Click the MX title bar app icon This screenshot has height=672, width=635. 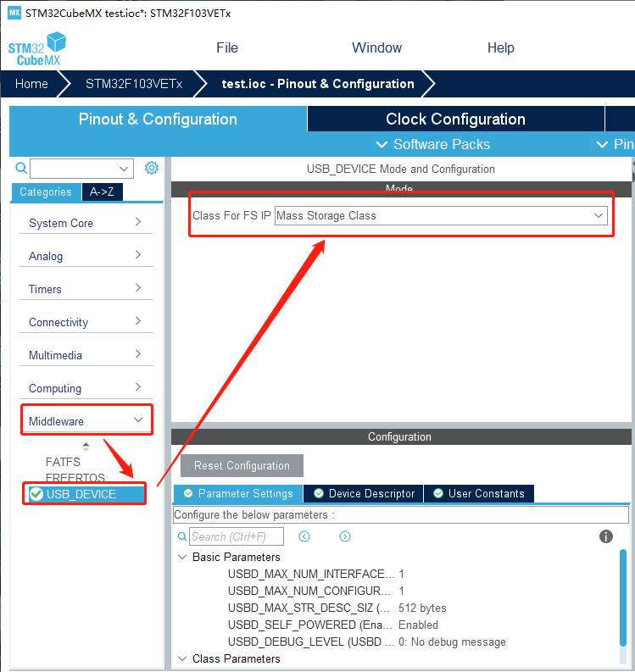pyautogui.click(x=14, y=13)
